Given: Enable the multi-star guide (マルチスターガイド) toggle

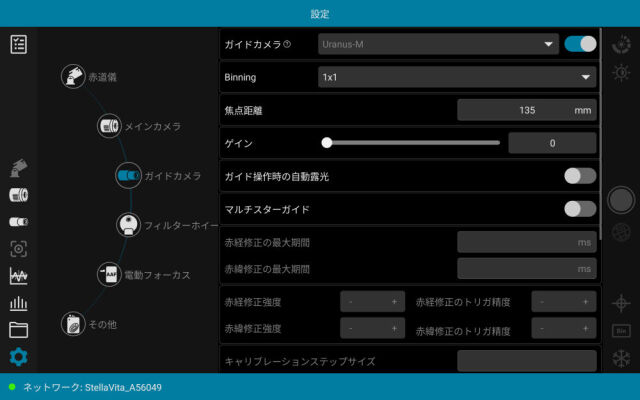Looking at the screenshot, I should pos(580,209).
